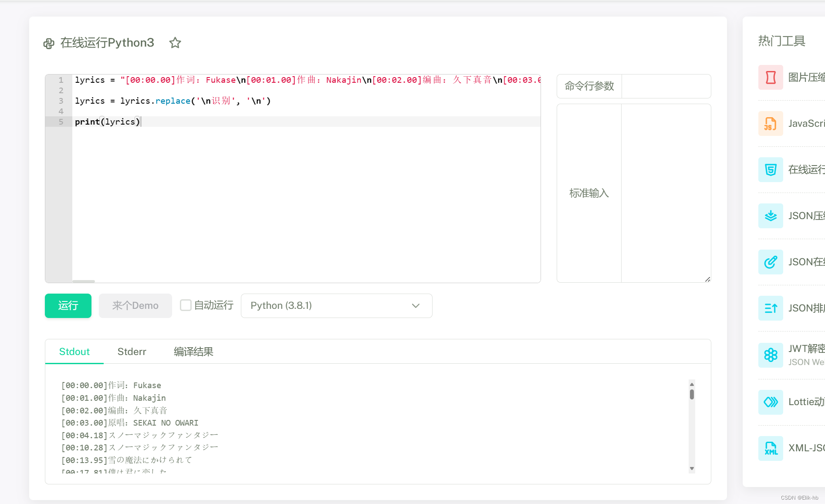The image size is (825, 504).
Task: Click the output line starting with [00:02.00]
Action: click(114, 410)
